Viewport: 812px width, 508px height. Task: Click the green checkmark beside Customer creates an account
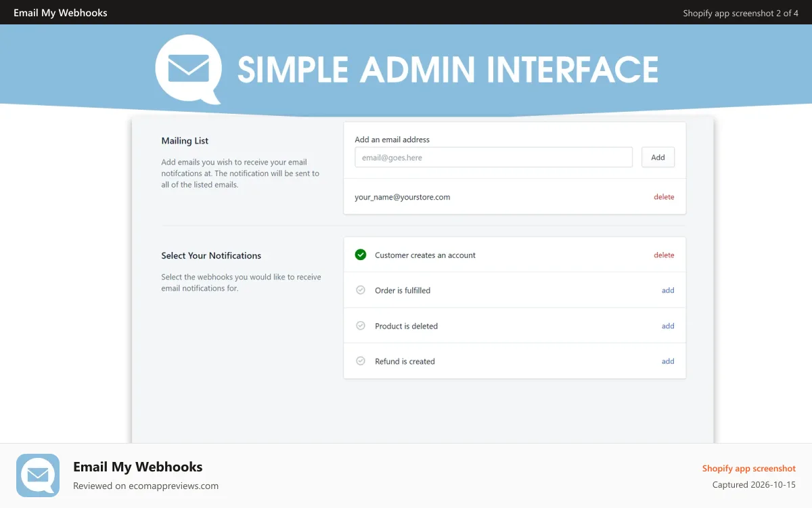click(x=361, y=255)
